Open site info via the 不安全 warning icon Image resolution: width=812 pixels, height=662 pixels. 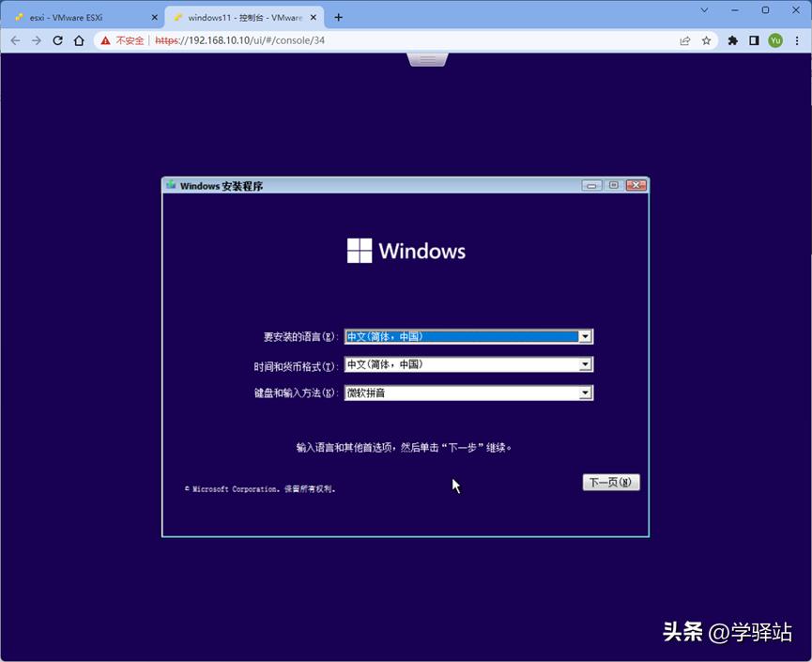point(103,40)
